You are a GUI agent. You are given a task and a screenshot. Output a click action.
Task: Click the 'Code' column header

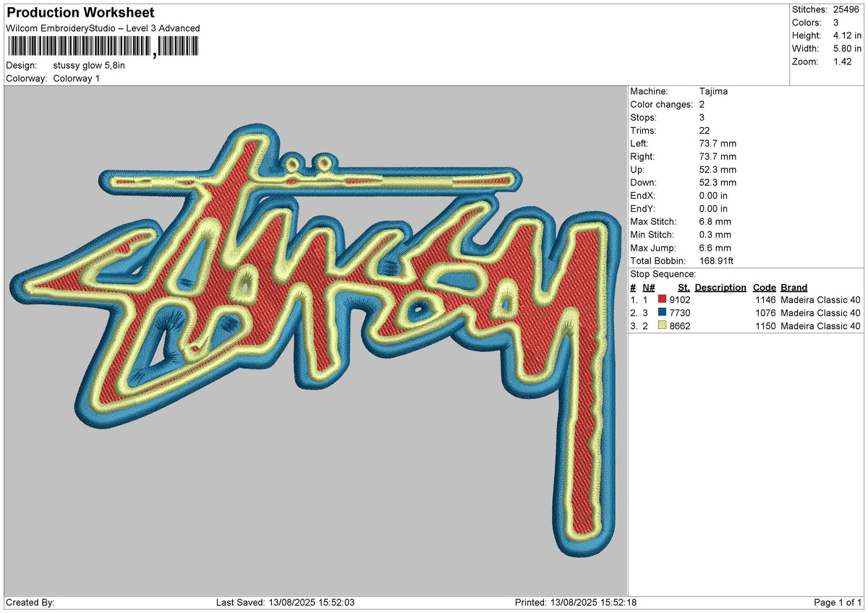click(764, 287)
